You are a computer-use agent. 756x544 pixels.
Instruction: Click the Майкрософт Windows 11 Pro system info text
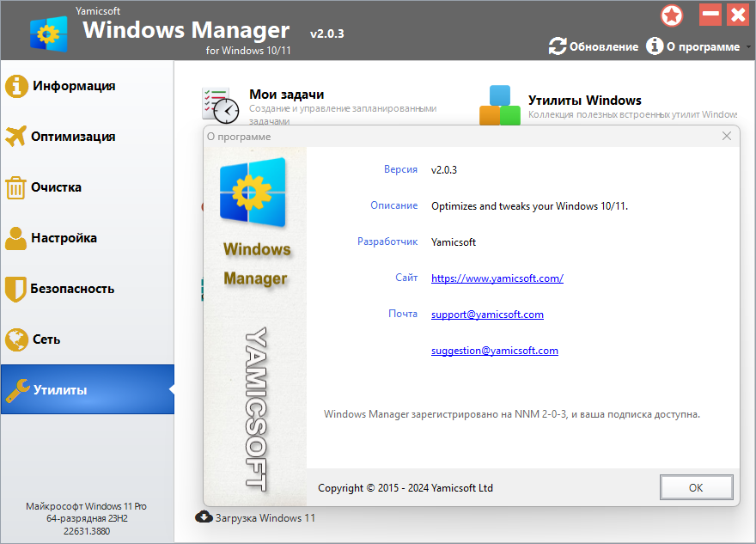(86, 506)
